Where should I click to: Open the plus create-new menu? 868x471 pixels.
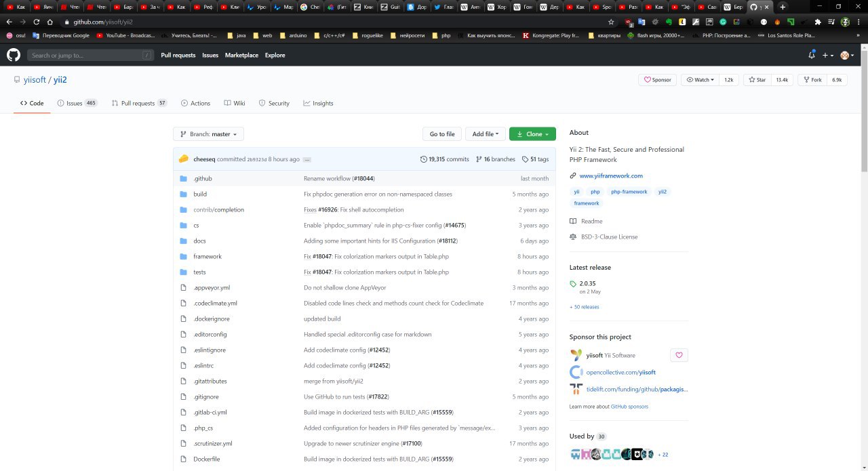827,55
